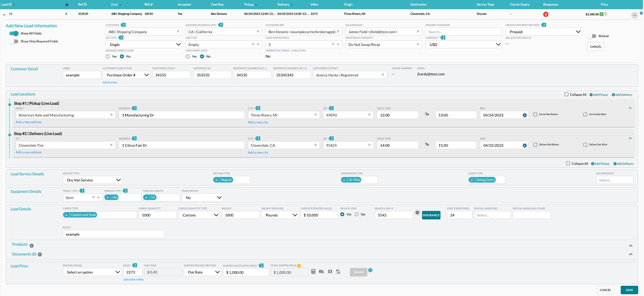Screen dimensions: 644x296
Task: Select Yes for Take Home Load
Action: click(188, 56)
